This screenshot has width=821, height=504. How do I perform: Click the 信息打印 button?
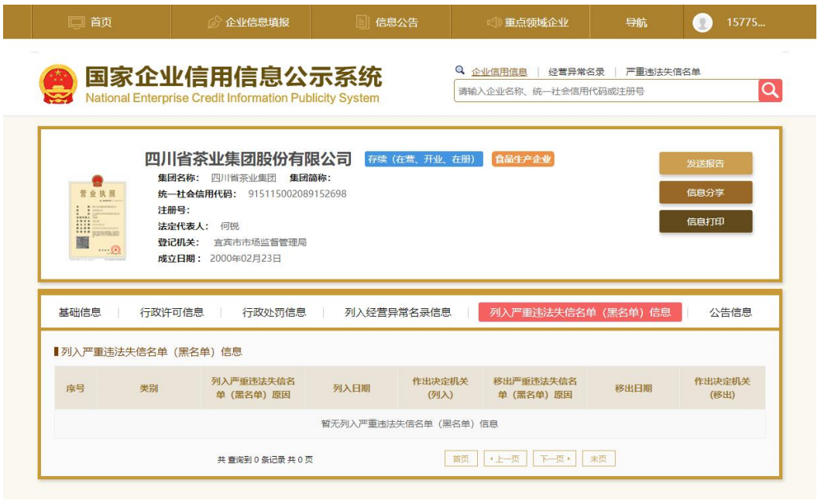(x=706, y=221)
